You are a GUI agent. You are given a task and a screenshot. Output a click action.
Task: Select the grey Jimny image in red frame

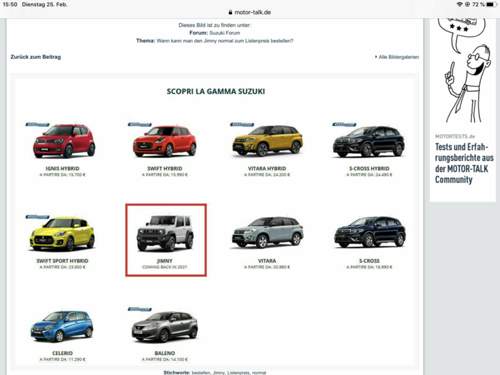point(165,233)
